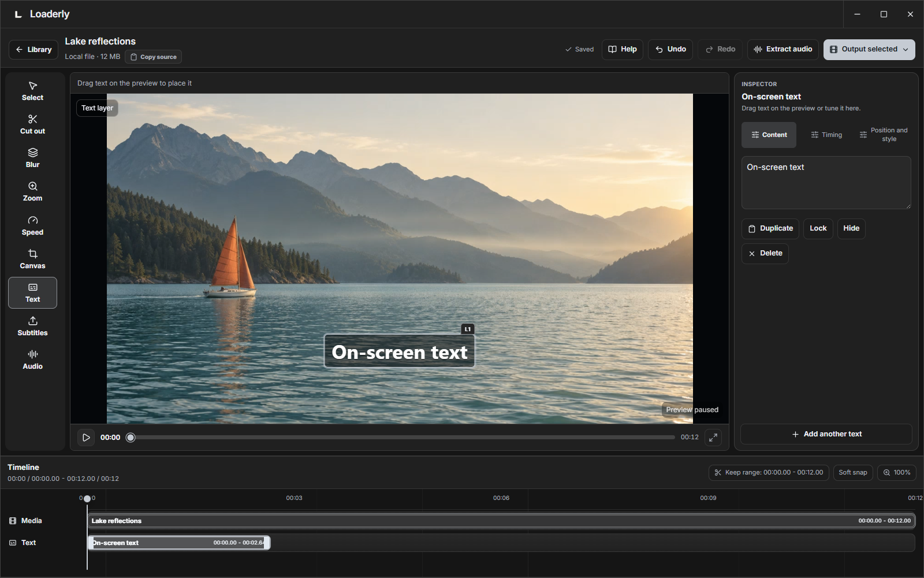Open the Audio tool
The height and width of the screenshot is (578, 924).
coord(32,360)
